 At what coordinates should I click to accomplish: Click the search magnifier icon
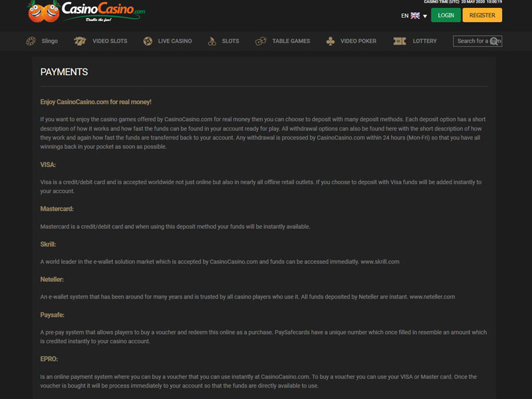[x=494, y=41]
